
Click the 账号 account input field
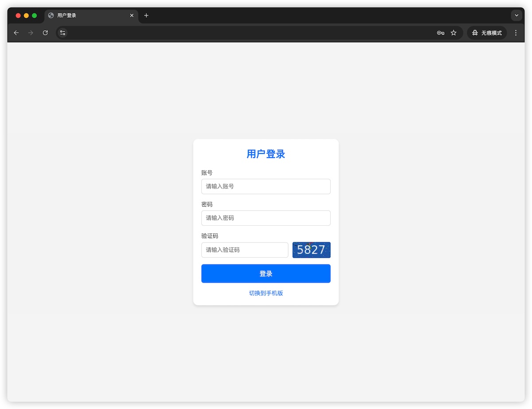(266, 186)
